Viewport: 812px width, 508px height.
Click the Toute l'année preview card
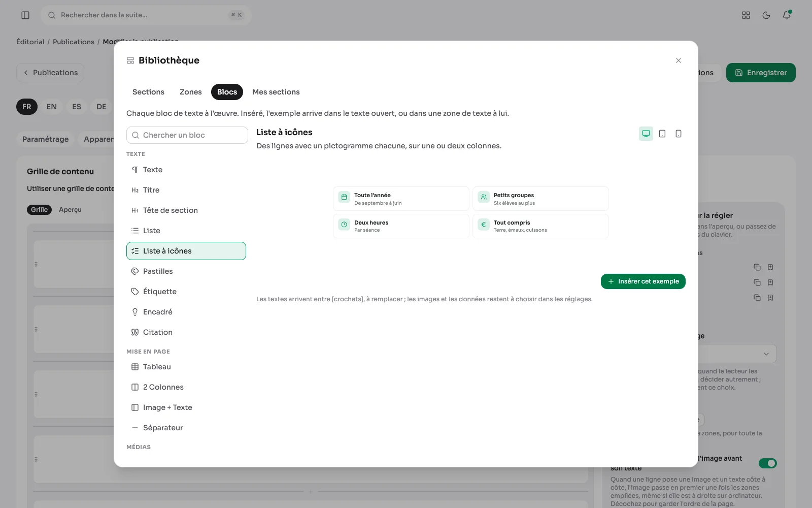tap(401, 199)
